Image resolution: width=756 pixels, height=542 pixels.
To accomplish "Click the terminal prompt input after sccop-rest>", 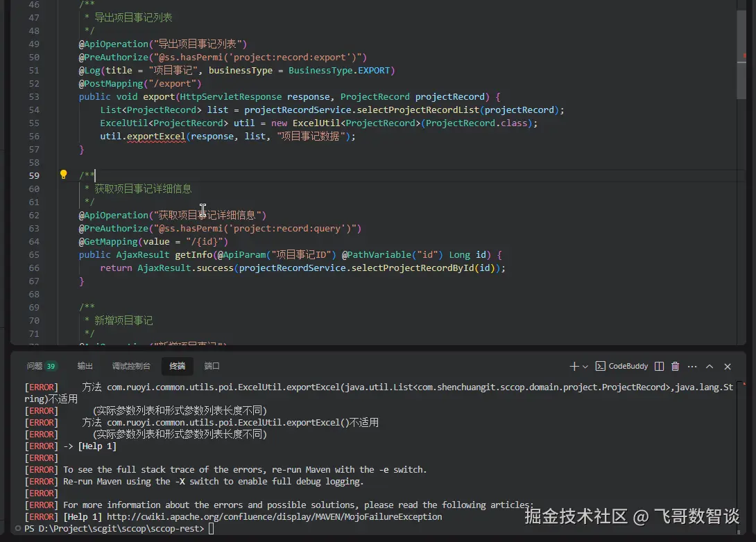I will [211, 529].
